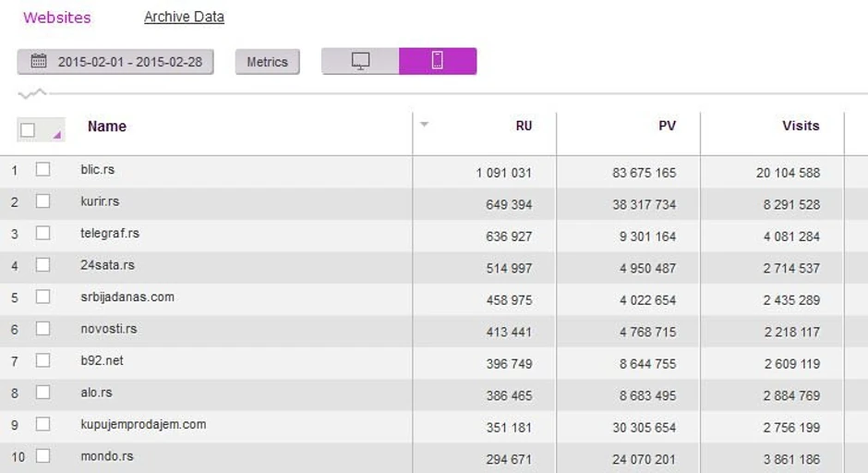Open the b92.net site entry

pyautogui.click(x=102, y=360)
